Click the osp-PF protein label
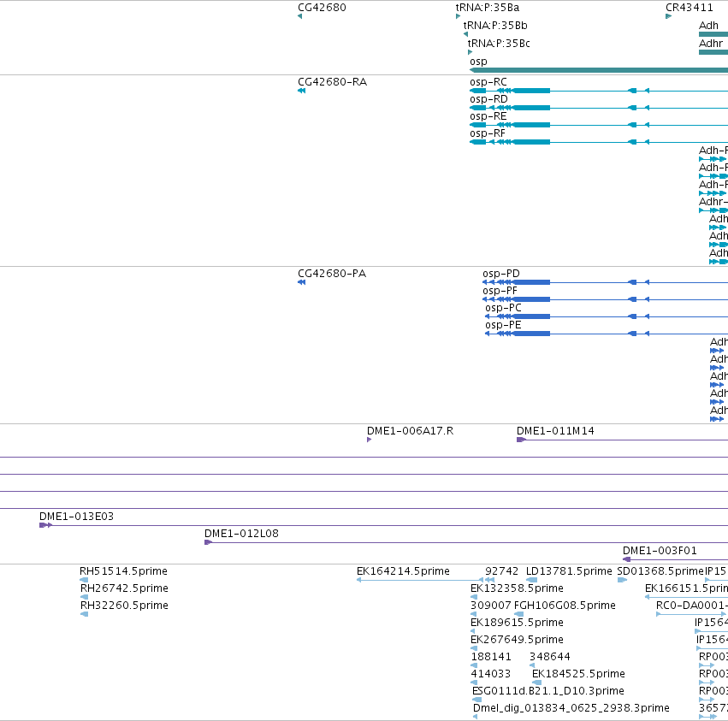The height and width of the screenshot is (721, 728). (500, 291)
